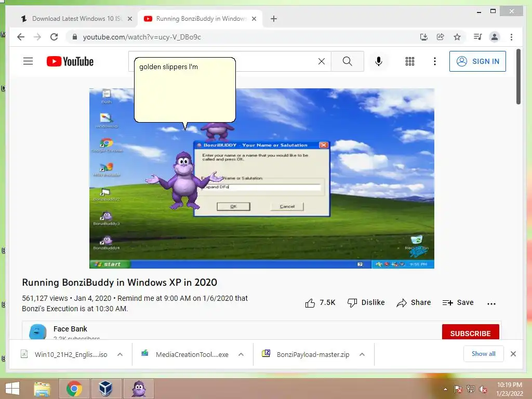Clear the YouTube search box with X
Viewport: 532px width, 399px height.
tap(321, 61)
